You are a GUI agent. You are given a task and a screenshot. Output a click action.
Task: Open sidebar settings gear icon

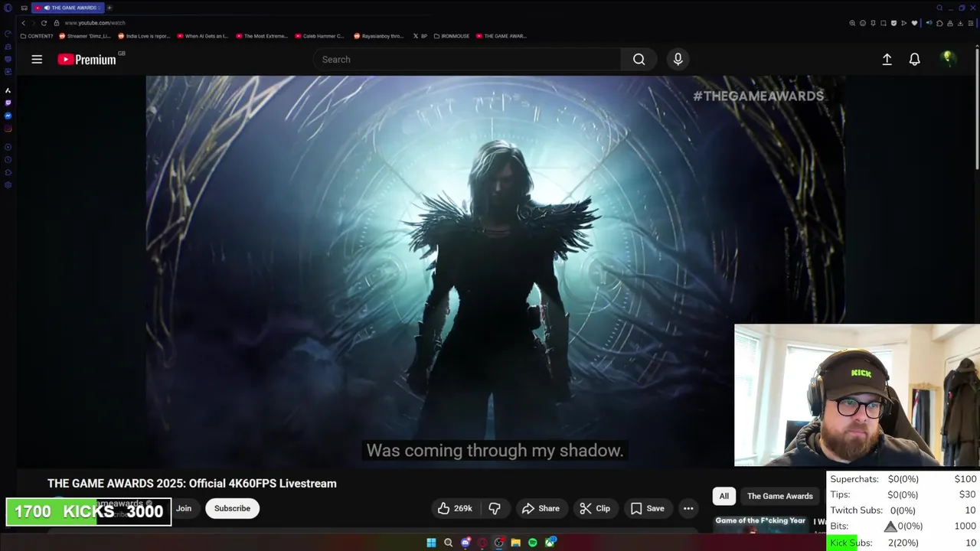click(x=8, y=184)
